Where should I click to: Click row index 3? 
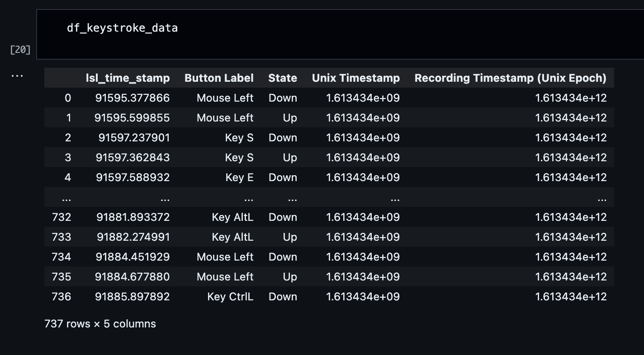(68, 158)
